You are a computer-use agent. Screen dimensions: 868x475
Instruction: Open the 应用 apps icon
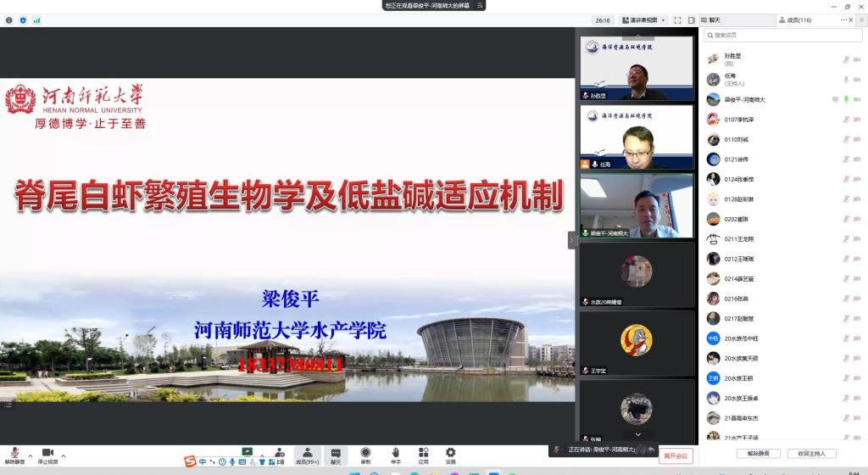[423, 454]
